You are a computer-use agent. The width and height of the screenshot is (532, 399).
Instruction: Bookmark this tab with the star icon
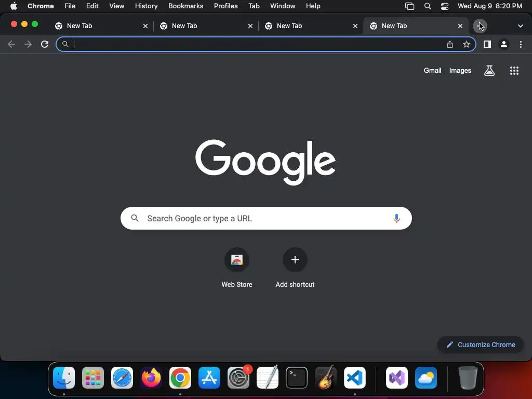pos(467,44)
